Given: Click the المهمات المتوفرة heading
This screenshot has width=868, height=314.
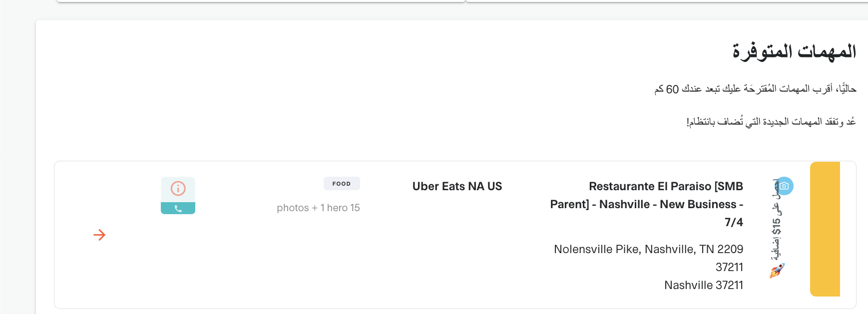Looking at the screenshot, I should [x=794, y=51].
